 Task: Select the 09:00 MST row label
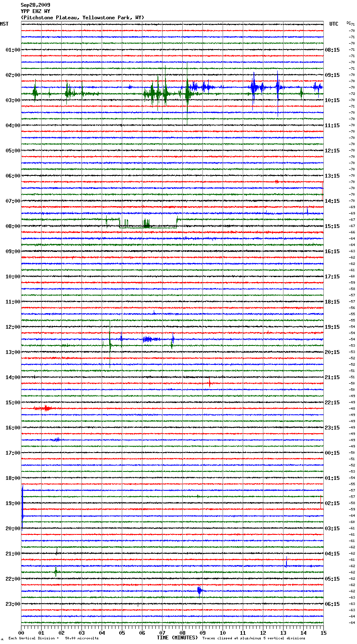pyautogui.click(x=13, y=251)
